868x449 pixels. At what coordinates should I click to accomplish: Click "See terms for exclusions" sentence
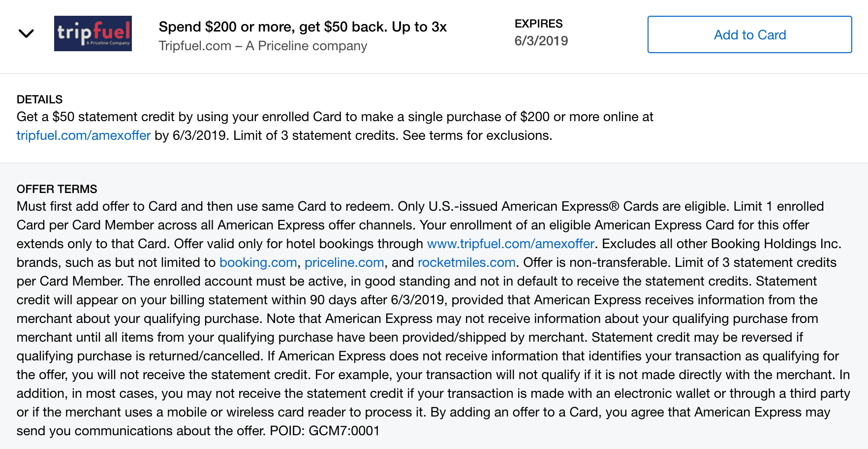pos(477,135)
